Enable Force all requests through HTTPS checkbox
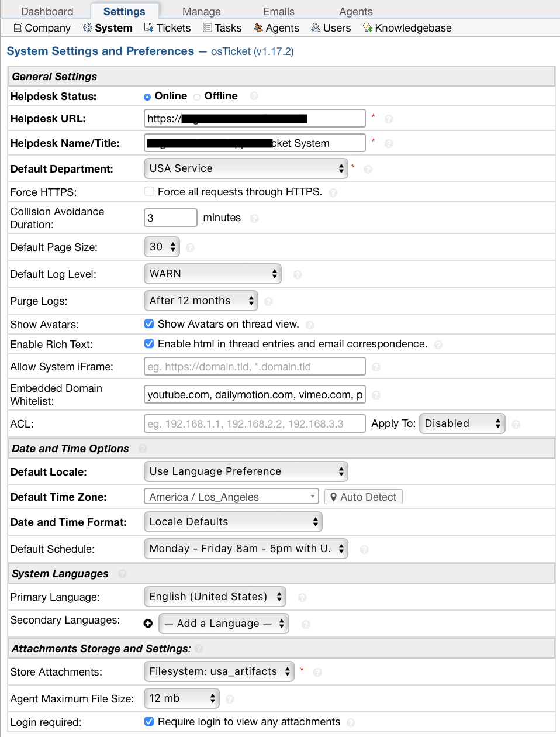 pyautogui.click(x=149, y=191)
